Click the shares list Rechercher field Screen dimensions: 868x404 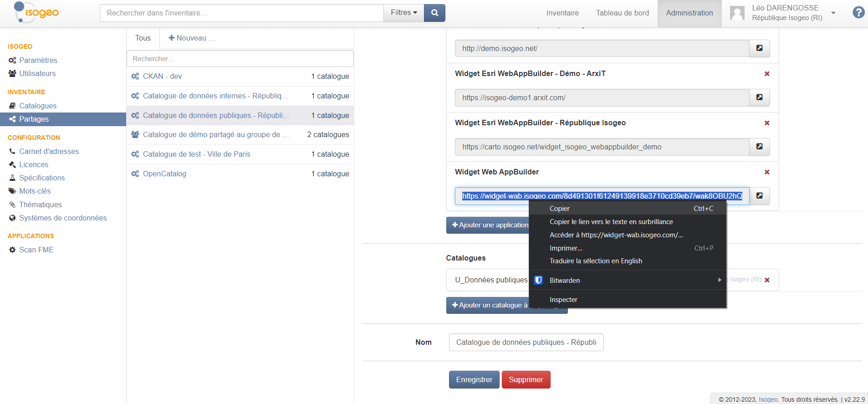click(240, 59)
